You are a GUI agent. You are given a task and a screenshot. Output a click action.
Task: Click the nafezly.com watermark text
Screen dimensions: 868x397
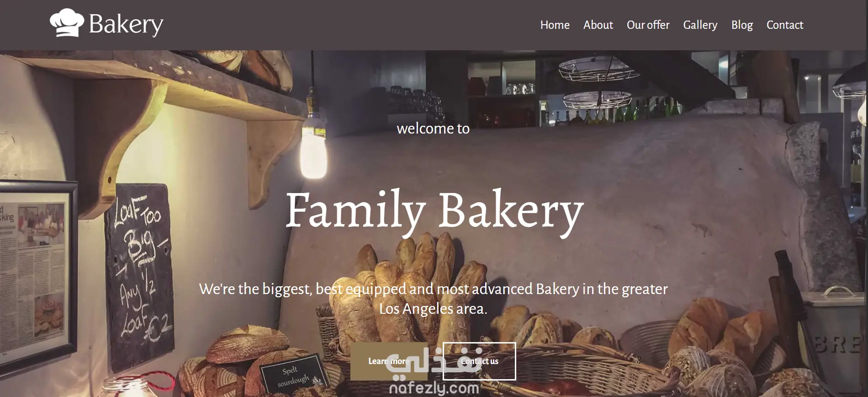point(434,389)
